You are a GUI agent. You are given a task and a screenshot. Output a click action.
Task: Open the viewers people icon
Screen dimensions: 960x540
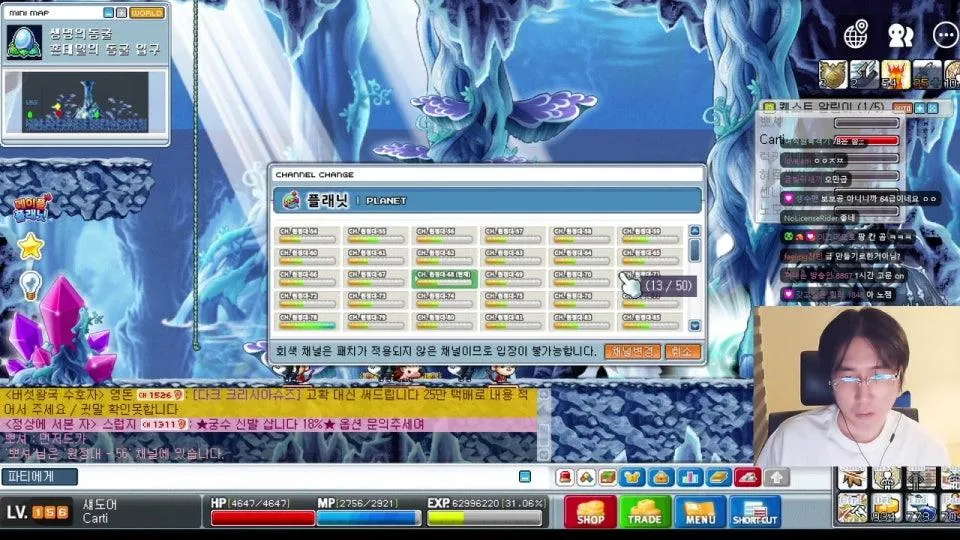(901, 36)
